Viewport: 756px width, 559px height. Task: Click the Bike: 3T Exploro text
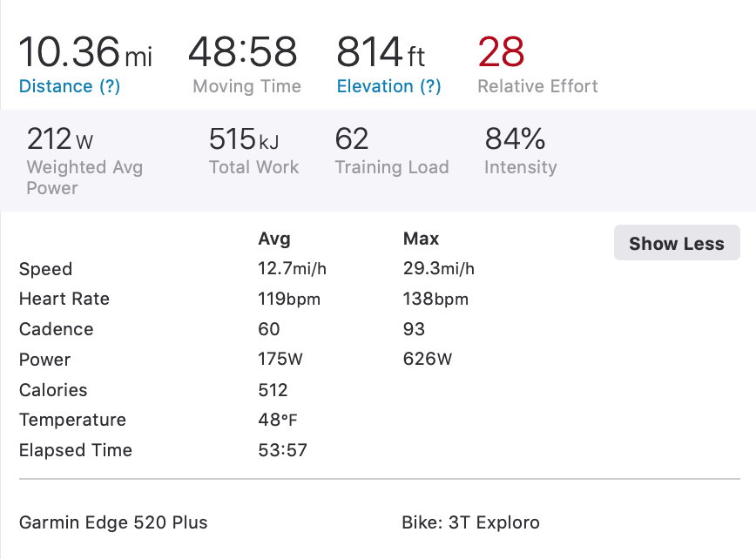pos(470,522)
